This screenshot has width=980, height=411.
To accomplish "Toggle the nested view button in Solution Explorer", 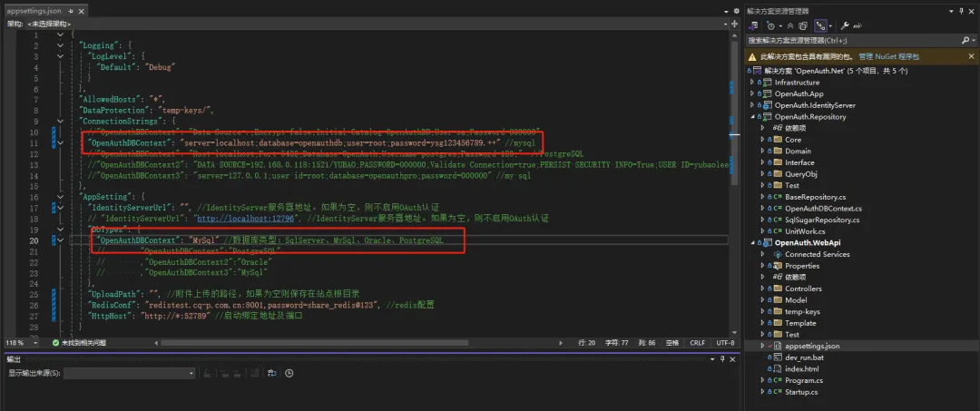I will click(820, 25).
